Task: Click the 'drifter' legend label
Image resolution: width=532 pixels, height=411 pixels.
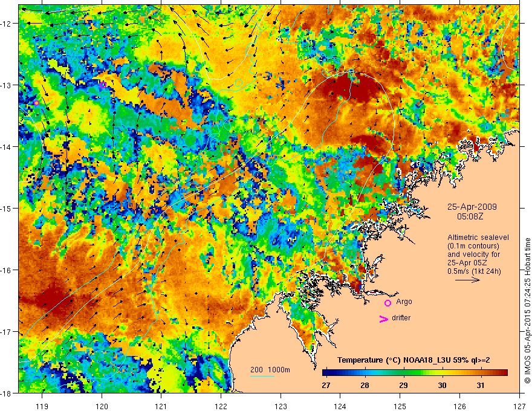Action: [401, 318]
